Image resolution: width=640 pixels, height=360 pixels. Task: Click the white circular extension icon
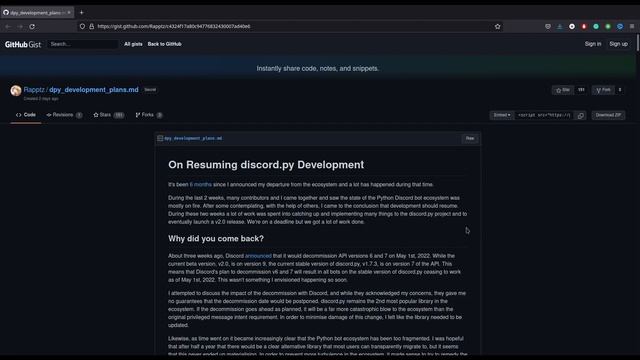(x=572, y=27)
